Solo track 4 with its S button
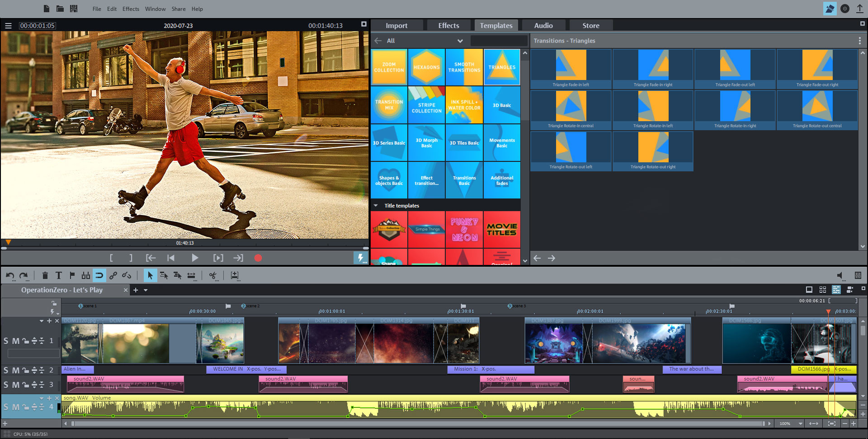Screen dimensions: 868x439 (x=6, y=407)
